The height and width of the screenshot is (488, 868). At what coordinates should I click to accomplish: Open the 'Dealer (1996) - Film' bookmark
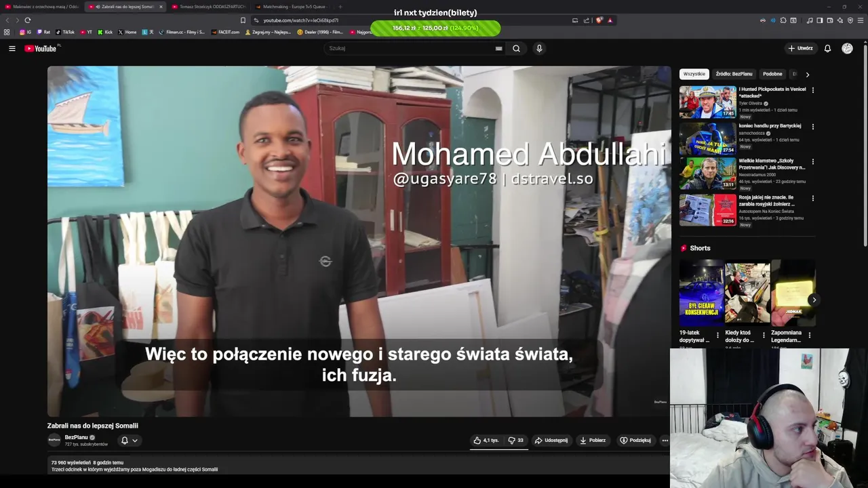(319, 32)
